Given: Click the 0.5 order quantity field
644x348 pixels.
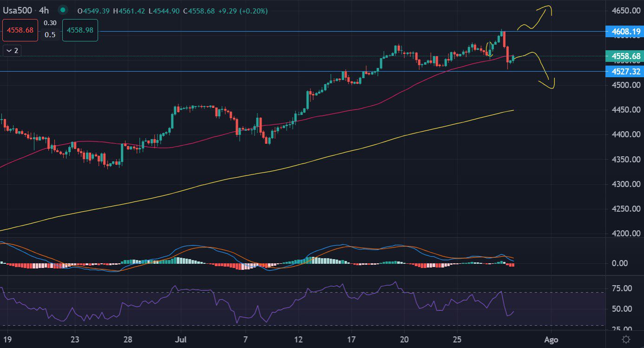Looking at the screenshot, I should [50, 35].
